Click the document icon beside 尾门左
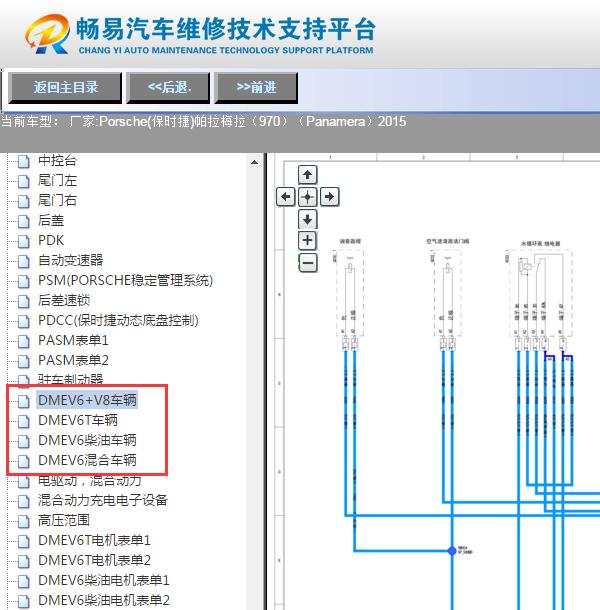600x610 pixels. (x=24, y=181)
